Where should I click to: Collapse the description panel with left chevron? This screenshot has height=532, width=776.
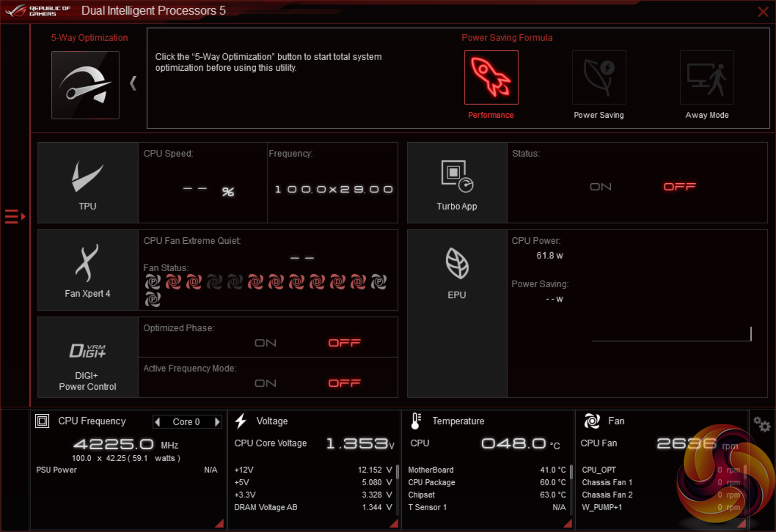pyautogui.click(x=133, y=83)
